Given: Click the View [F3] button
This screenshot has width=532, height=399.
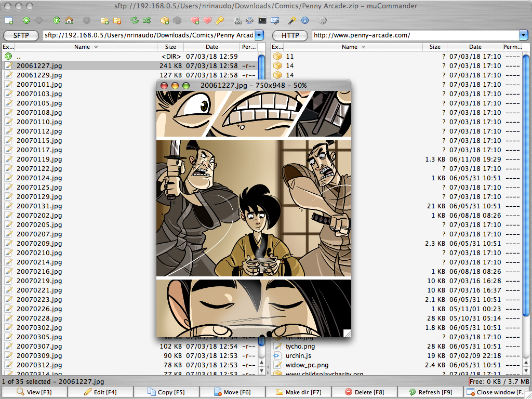Looking at the screenshot, I should (x=34, y=392).
